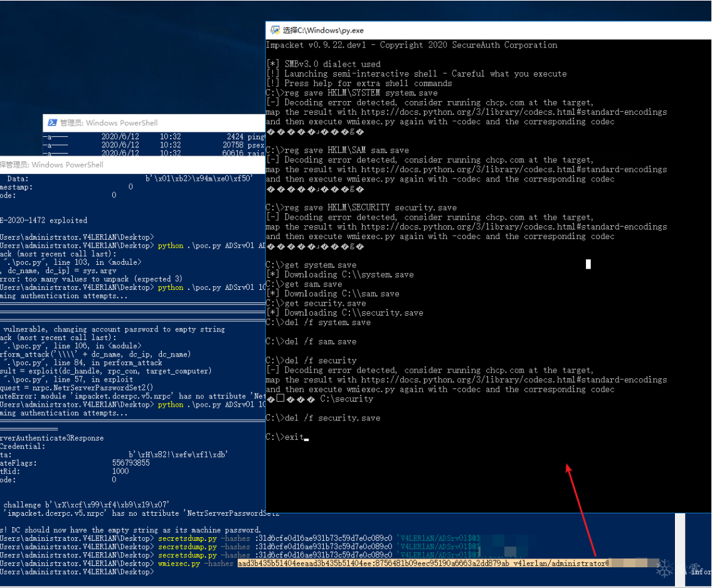This screenshot has width=712, height=588.
Task: Click value '556793855' in PowerShell output
Action: click(x=130, y=463)
